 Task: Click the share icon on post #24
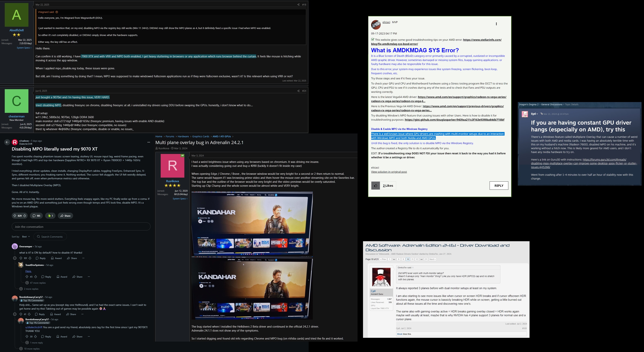tap(298, 91)
